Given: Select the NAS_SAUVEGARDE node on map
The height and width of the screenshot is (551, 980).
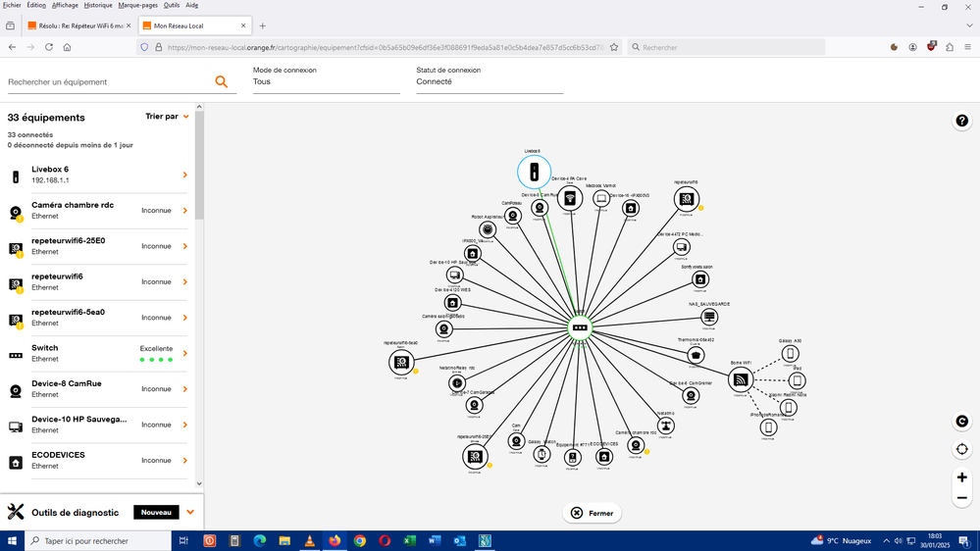Looking at the screenshot, I should pyautogui.click(x=708, y=317).
